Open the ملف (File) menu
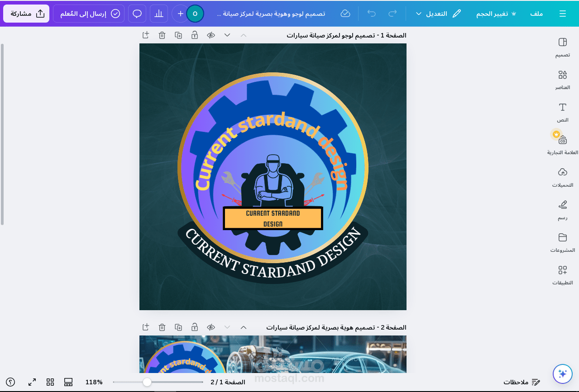 (536, 14)
